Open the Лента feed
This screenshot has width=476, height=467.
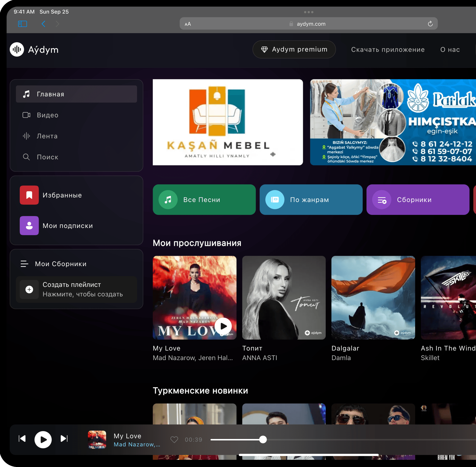[76, 136]
